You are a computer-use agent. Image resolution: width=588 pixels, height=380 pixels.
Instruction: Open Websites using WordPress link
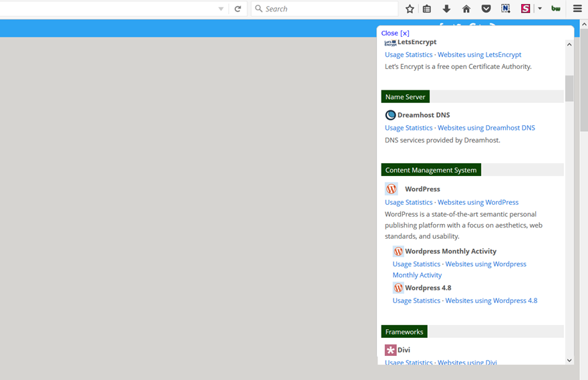[x=478, y=202]
